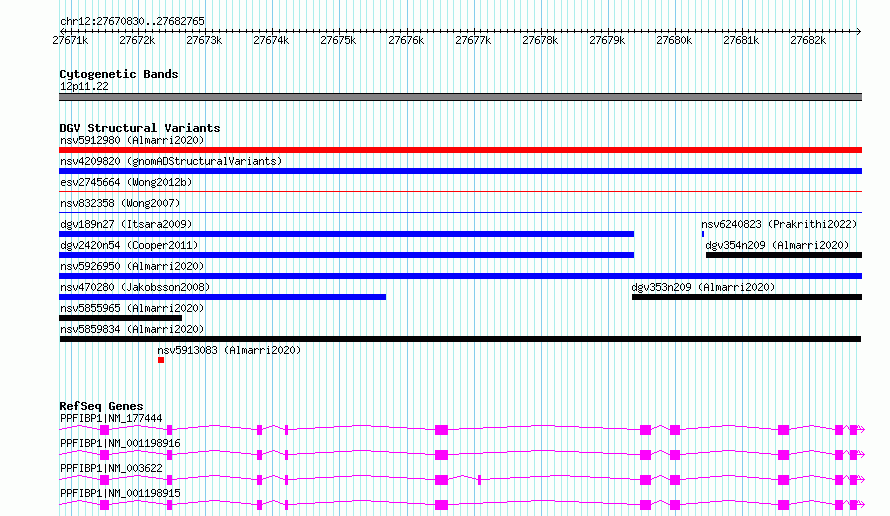The width and height of the screenshot is (890, 516).
Task: Click the 27672k ruler tick label
Action: (x=137, y=40)
